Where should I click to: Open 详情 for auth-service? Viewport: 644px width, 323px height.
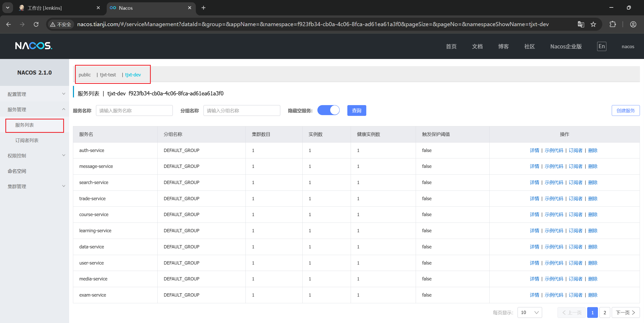pyautogui.click(x=534, y=150)
